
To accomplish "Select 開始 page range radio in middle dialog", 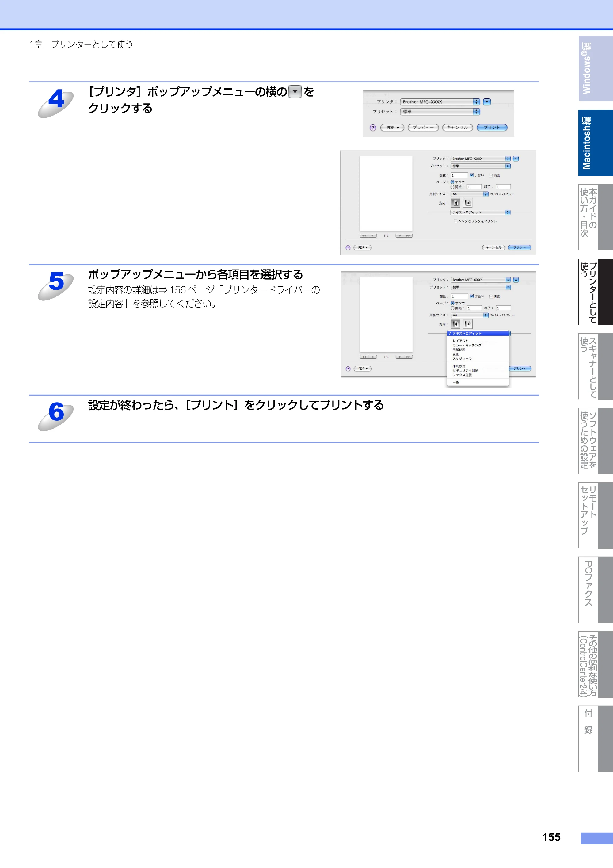I will (452, 187).
